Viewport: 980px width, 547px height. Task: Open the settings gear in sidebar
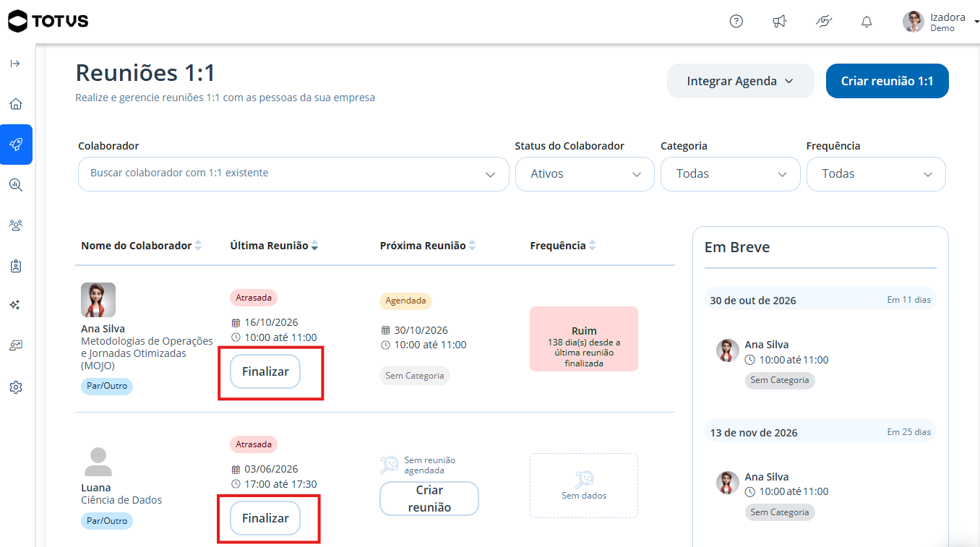click(16, 387)
